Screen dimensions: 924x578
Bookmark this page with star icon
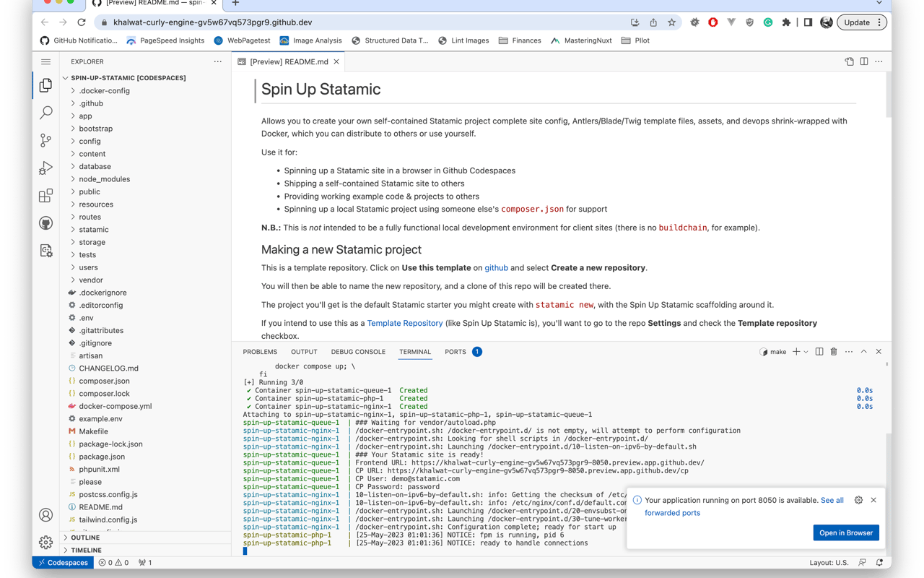(x=671, y=22)
